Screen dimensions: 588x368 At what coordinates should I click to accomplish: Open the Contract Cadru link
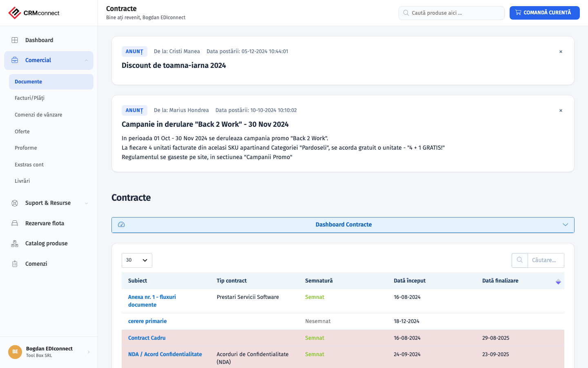pyautogui.click(x=147, y=338)
